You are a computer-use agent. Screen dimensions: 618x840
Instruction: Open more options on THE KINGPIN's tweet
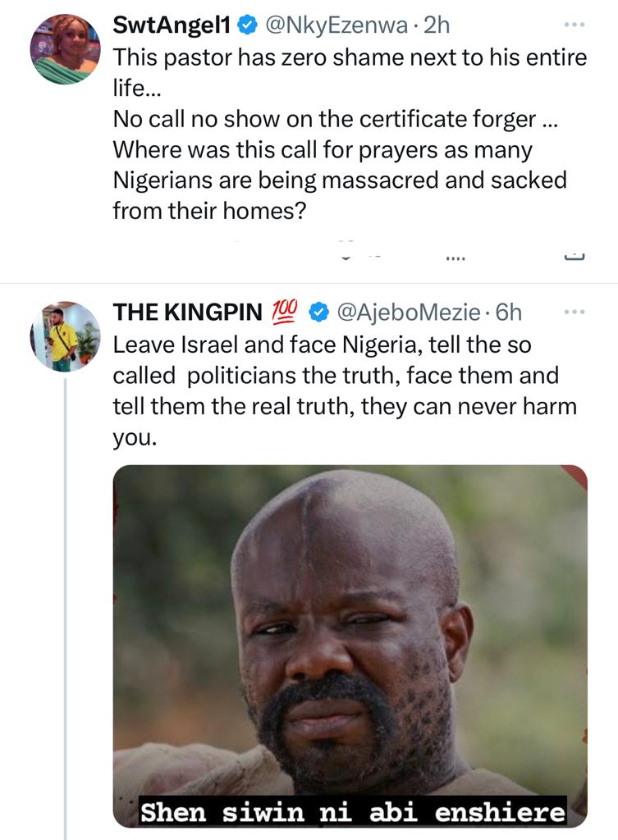click(575, 313)
